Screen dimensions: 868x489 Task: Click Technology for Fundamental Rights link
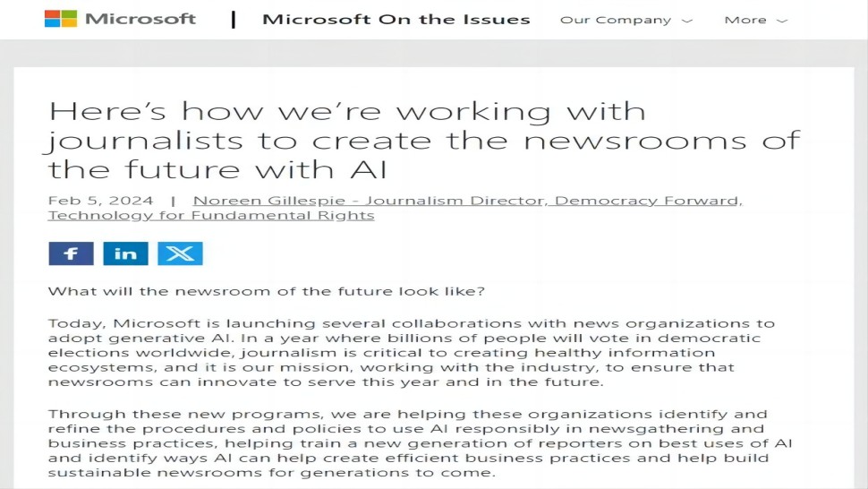pyautogui.click(x=211, y=216)
